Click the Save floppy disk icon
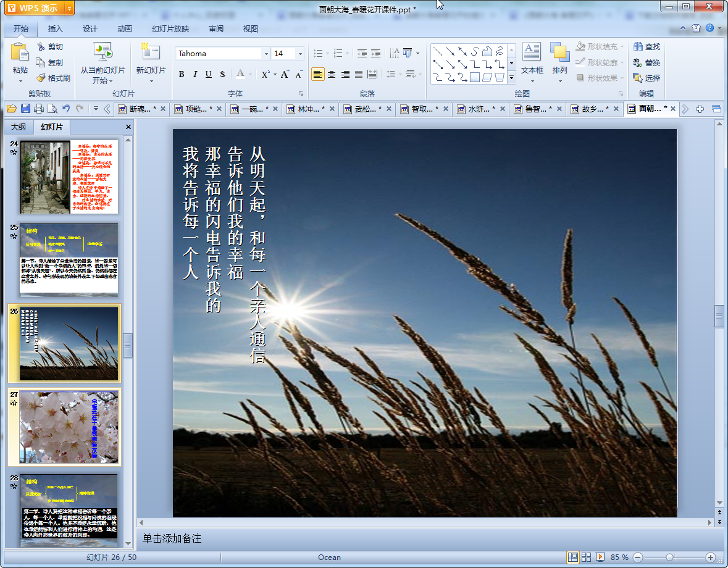This screenshot has height=568, width=728. [x=25, y=109]
